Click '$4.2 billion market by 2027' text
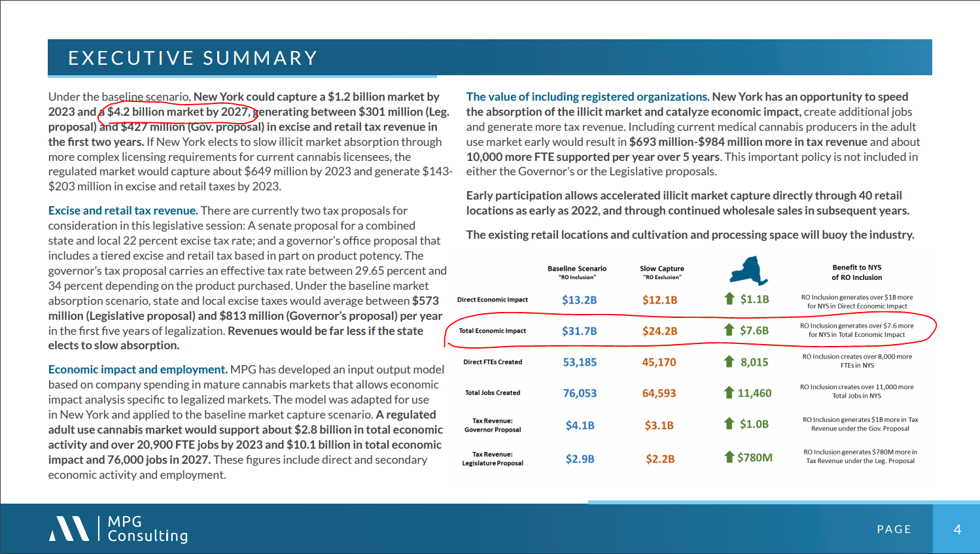The height and width of the screenshot is (554, 980). pos(178,112)
